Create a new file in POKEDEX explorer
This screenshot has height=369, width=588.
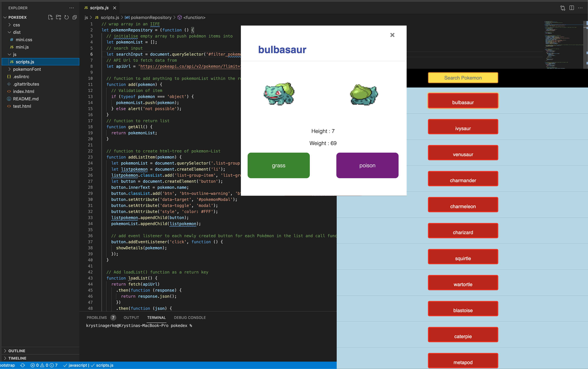50,17
